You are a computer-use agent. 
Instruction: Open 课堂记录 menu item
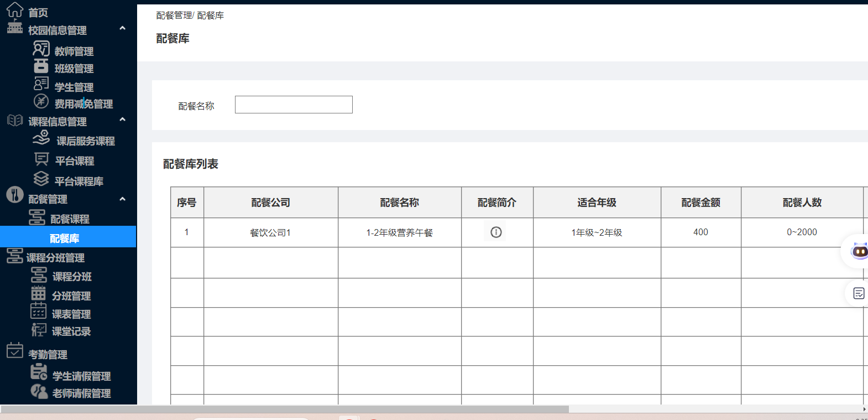[71, 331]
